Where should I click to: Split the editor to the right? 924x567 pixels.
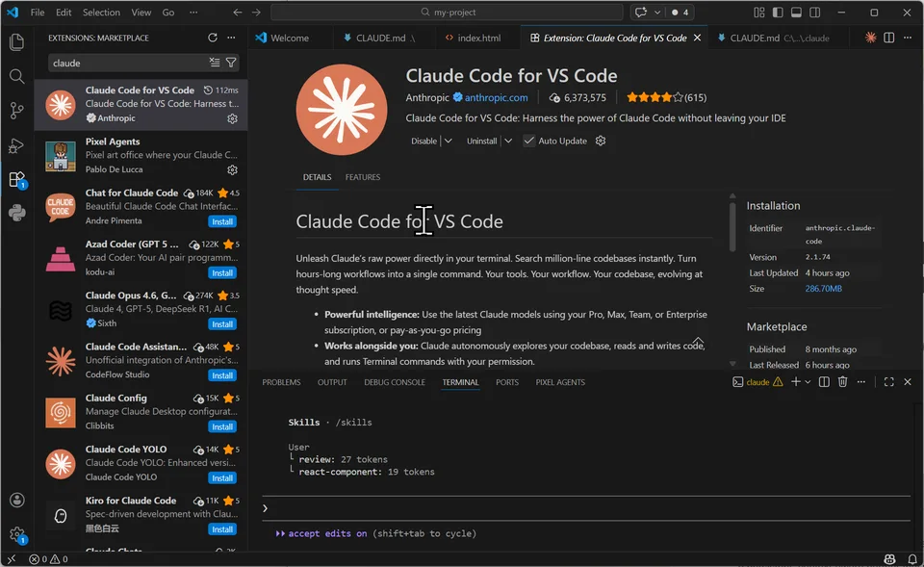coord(889,38)
